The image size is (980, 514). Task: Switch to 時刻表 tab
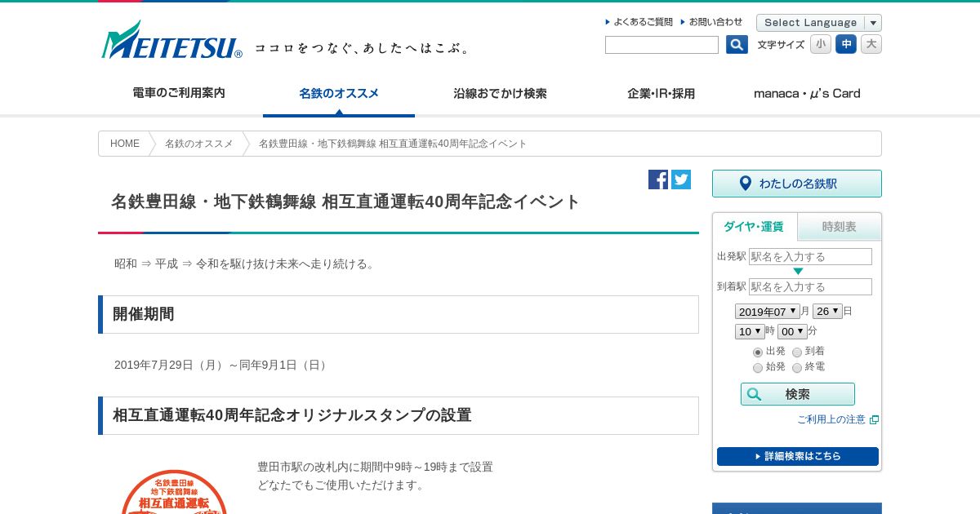click(840, 227)
